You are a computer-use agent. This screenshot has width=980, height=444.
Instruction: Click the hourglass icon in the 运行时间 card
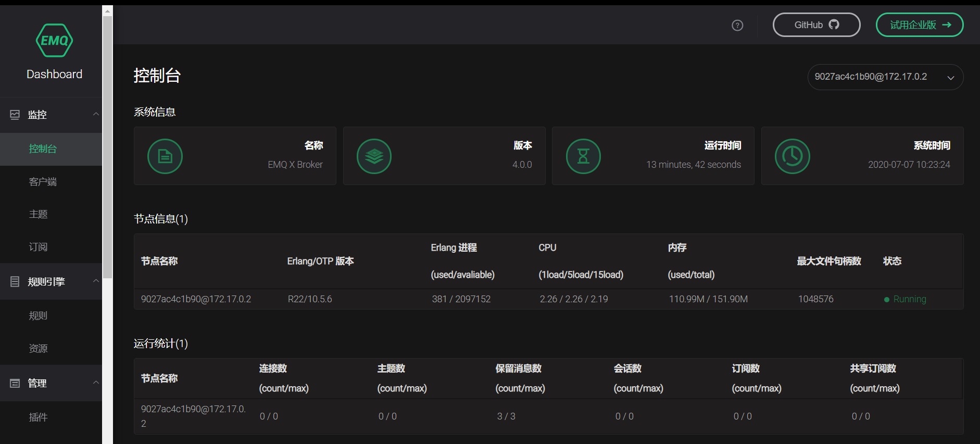click(583, 156)
